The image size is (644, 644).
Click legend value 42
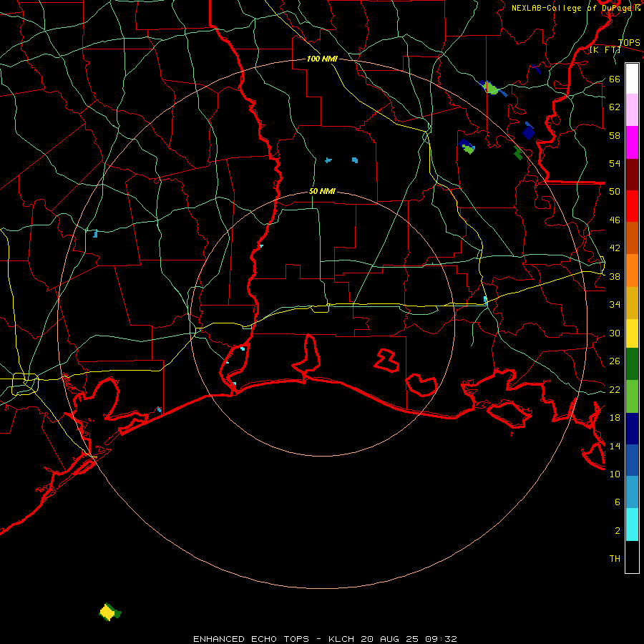click(x=615, y=248)
